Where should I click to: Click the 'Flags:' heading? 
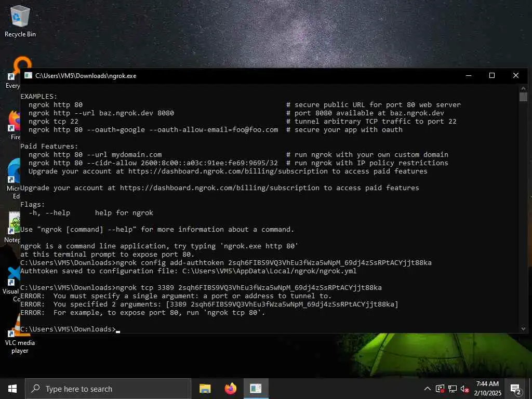pyautogui.click(x=33, y=204)
